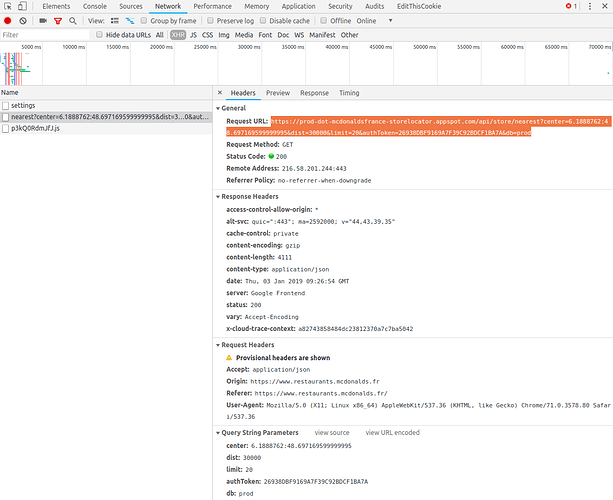This screenshot has height=500, width=613.
Task: Collapse the Query String Parameters section
Action: click(x=218, y=433)
